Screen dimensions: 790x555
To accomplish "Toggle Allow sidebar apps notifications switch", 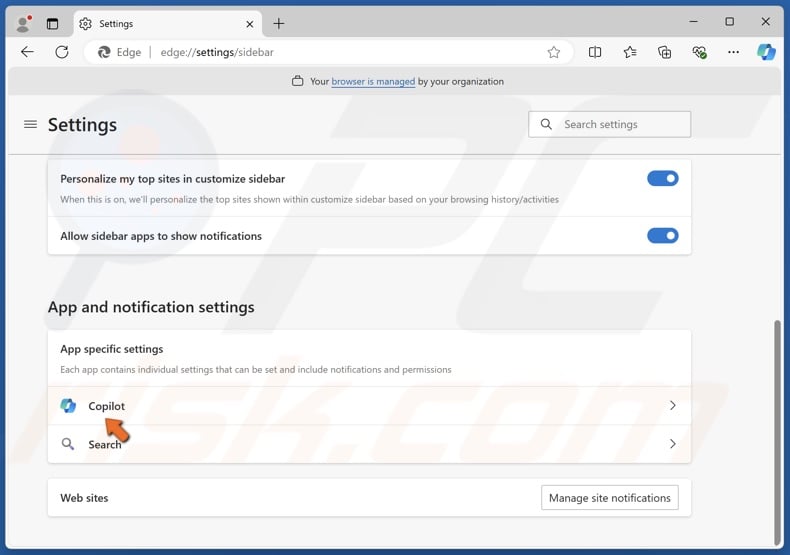I will [663, 236].
